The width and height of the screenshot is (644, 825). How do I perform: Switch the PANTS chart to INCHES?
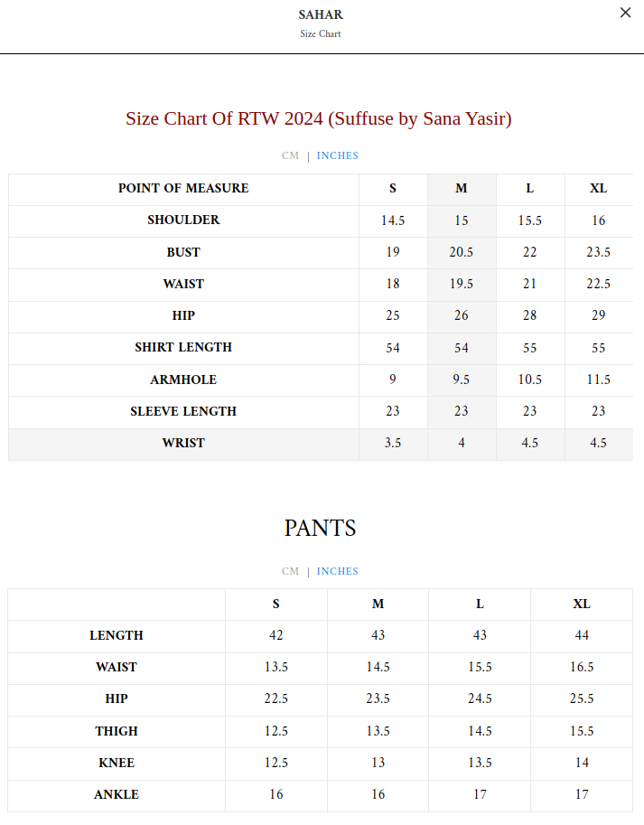click(x=338, y=572)
